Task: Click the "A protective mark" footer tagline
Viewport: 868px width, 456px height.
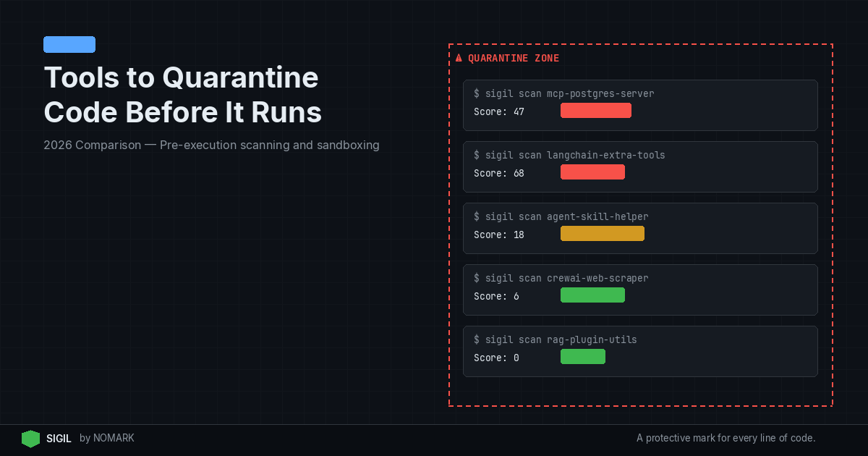Action: pos(726,438)
